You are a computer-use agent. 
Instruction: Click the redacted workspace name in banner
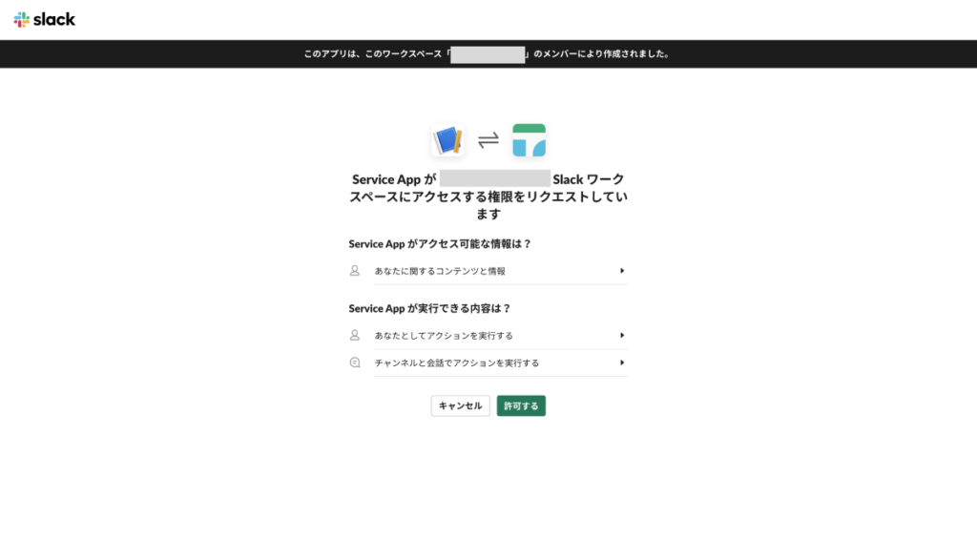click(488, 54)
